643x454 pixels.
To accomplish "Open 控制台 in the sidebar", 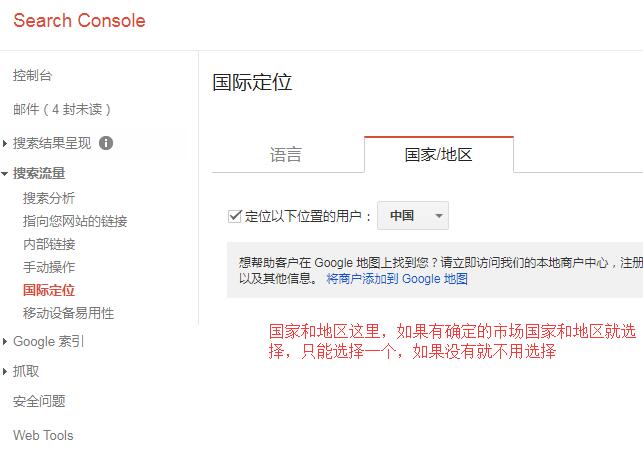I will point(32,75).
